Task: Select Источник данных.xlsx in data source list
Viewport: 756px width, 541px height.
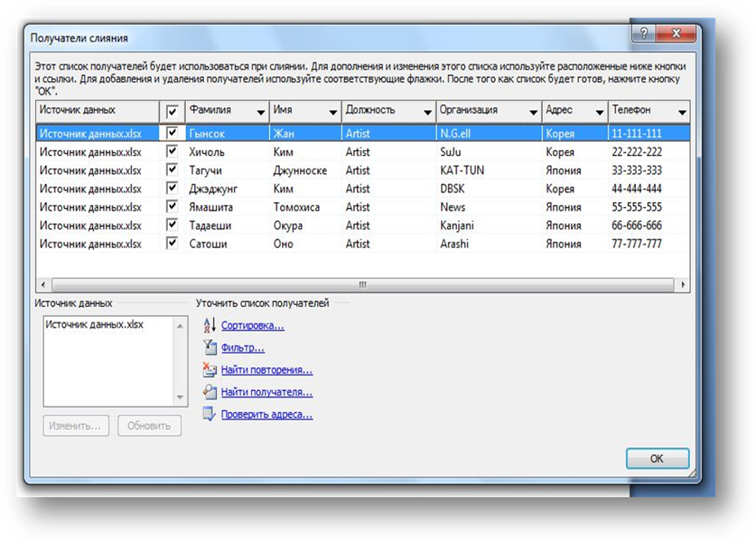Action: (x=95, y=325)
